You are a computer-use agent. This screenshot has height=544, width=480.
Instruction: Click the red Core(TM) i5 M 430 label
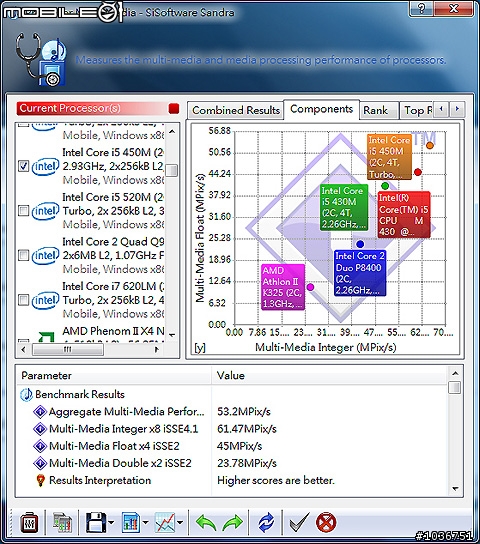[404, 214]
